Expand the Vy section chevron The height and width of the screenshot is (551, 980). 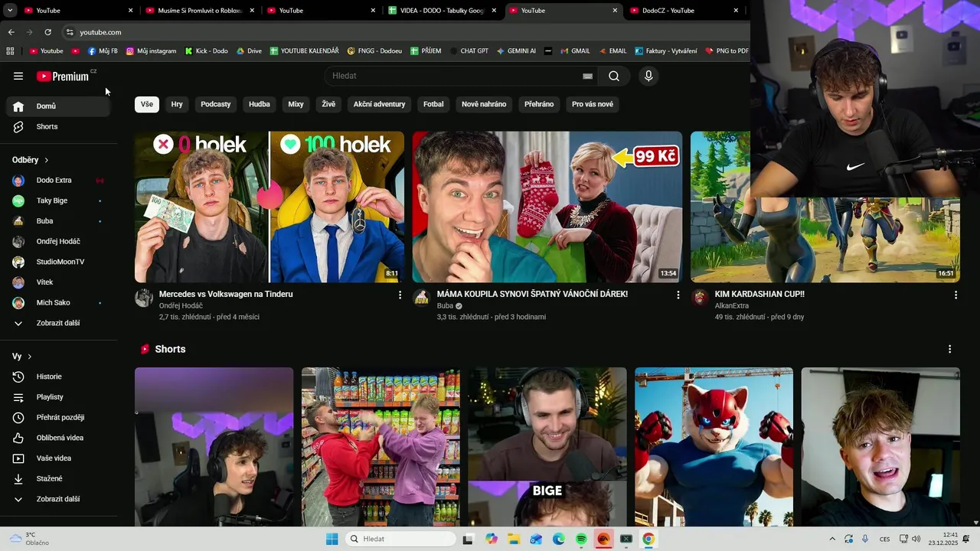click(x=30, y=357)
